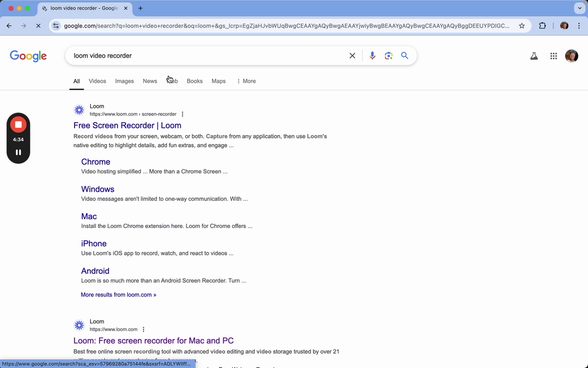Screen dimensions: 588x368
Task: Open a new browser tab
Action: tap(140, 8)
